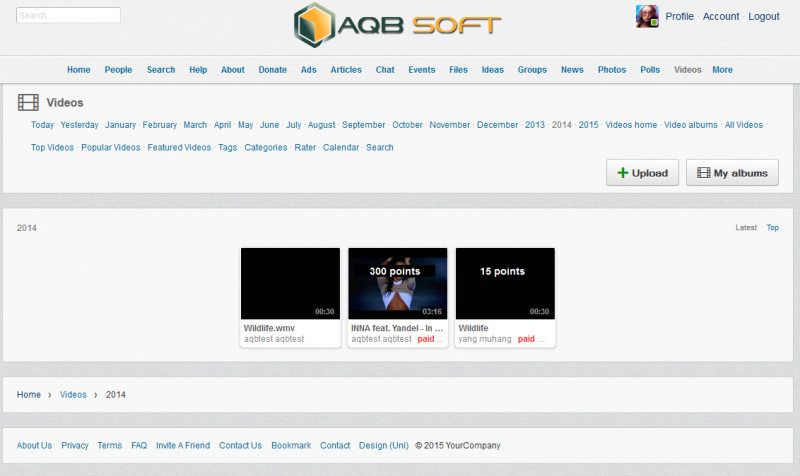Click the AQB Soft cube logo
800x476 pixels.
point(314,25)
